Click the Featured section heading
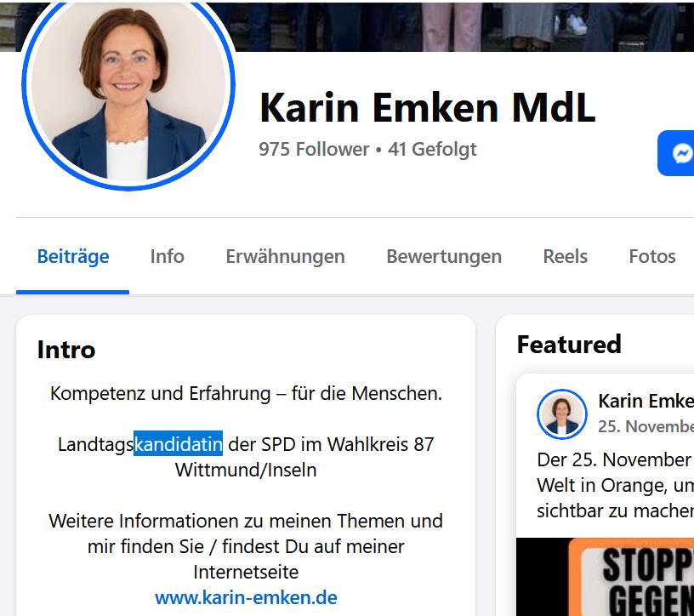Viewport: 694px width, 616px height. tap(569, 344)
